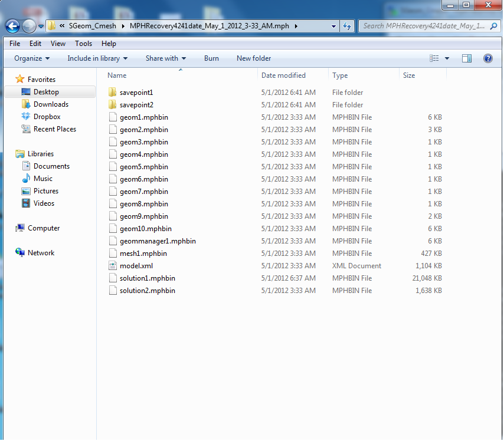The width and height of the screenshot is (504, 441).
Task: Click the Back navigation arrow button
Action: pyautogui.click(x=13, y=26)
